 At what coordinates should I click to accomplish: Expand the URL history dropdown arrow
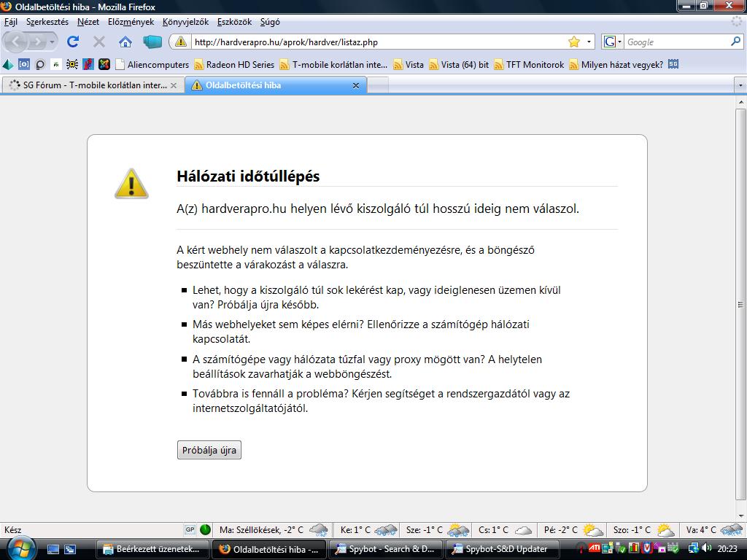point(589,42)
